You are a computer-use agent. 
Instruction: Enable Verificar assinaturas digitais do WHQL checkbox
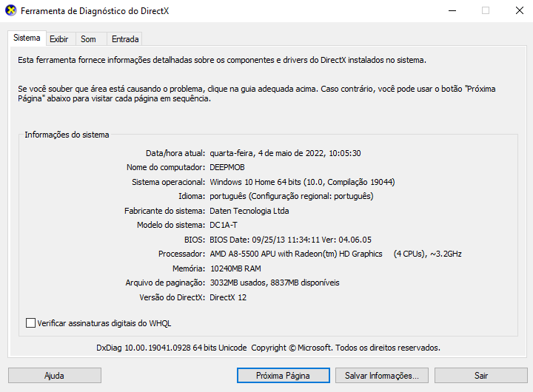(30, 322)
